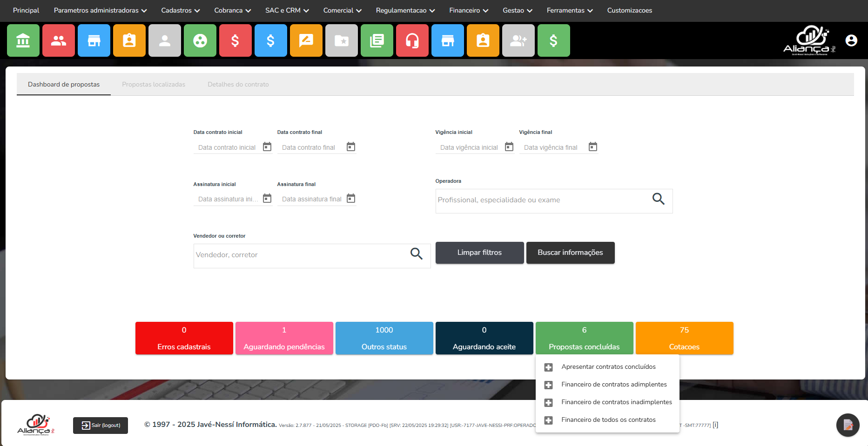
Task: Click the gray add-user icon
Action: 518,41
